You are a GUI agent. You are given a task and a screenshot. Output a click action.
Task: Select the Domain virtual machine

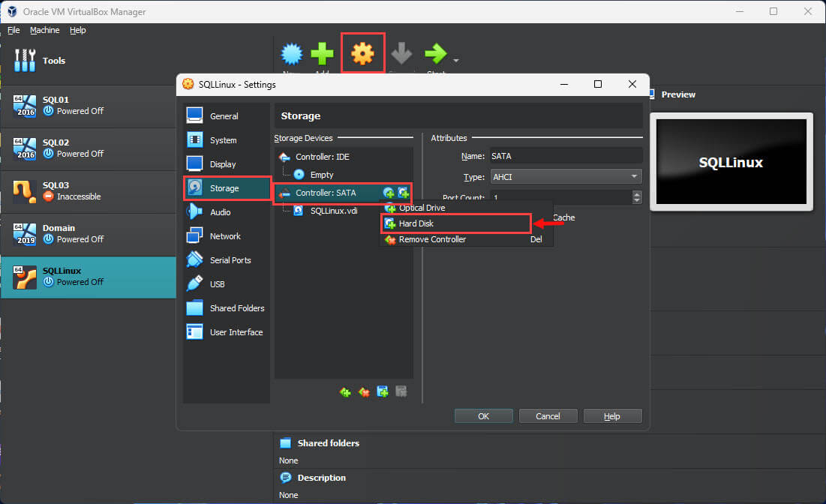coord(88,234)
